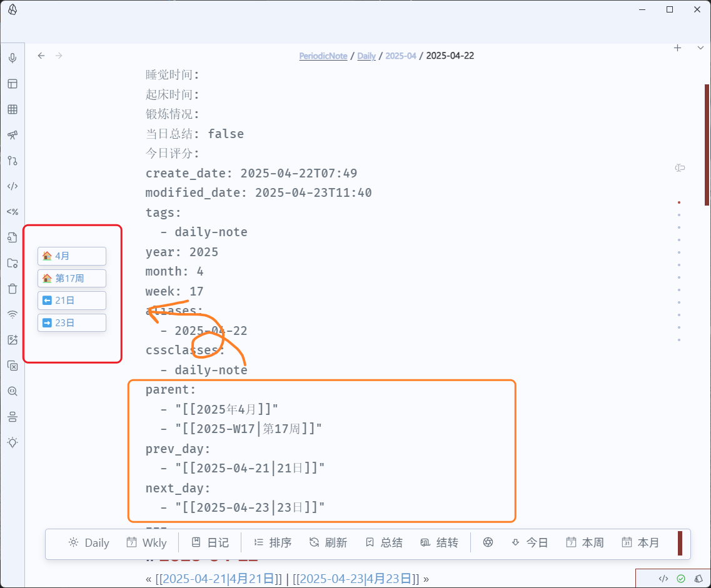Click the file search icon in ribbon

pos(13,237)
